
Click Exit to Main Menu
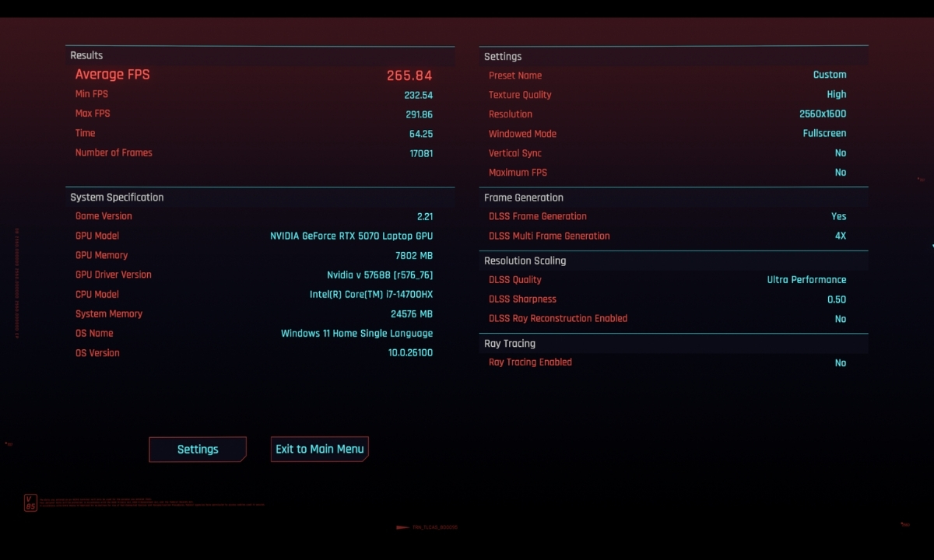coord(320,449)
